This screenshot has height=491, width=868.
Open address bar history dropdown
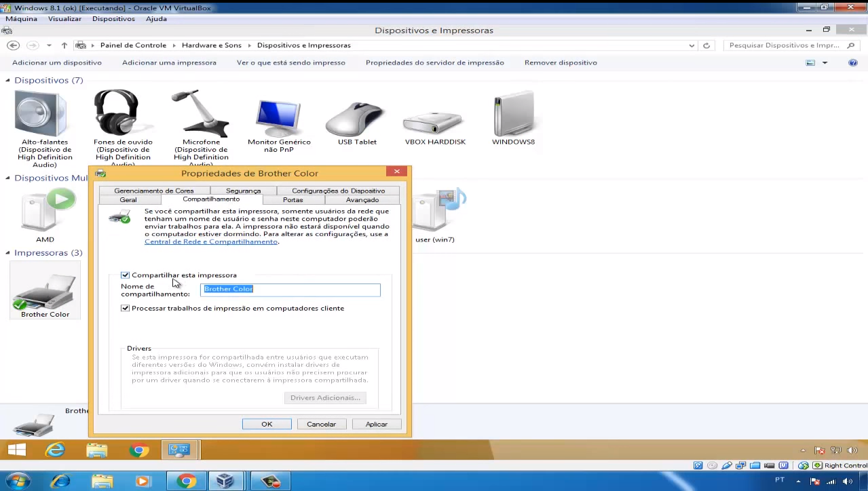(x=692, y=45)
